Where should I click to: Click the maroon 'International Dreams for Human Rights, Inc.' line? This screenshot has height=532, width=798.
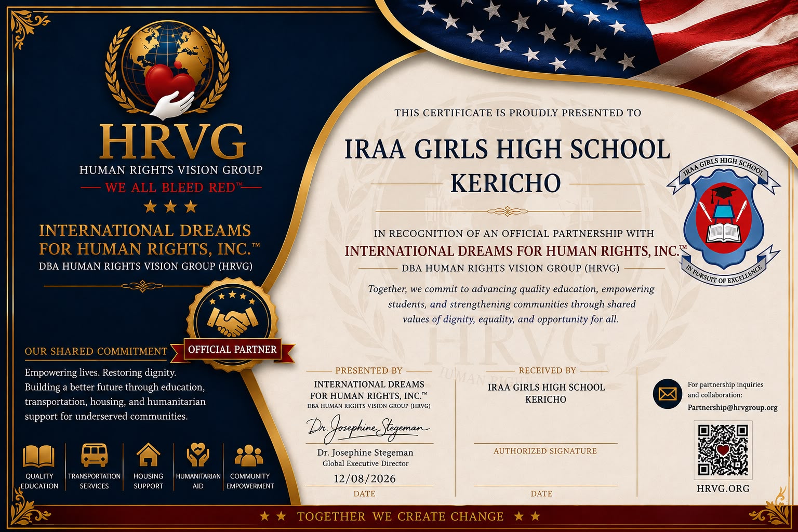pos(515,251)
